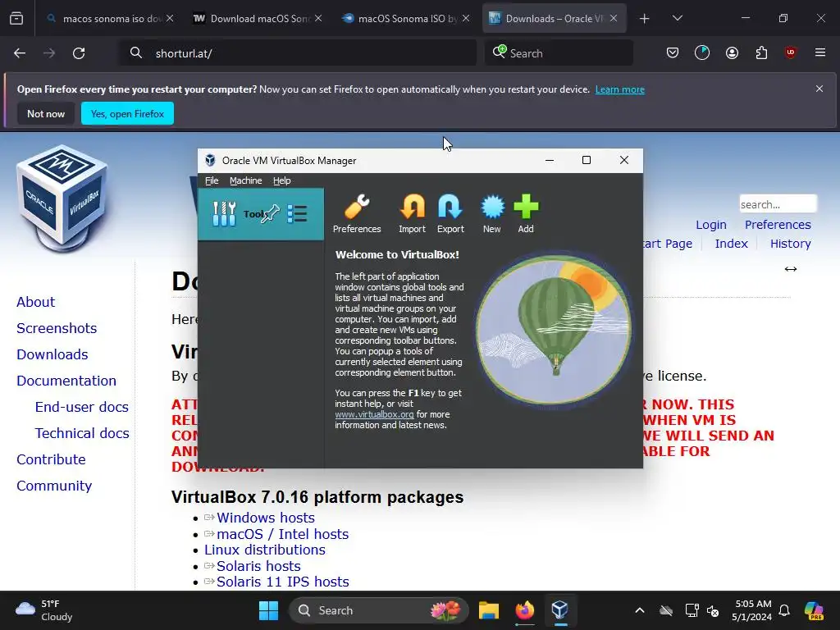The image size is (840, 630).
Task: Visit the www.virtualbox.org link in welcome text
Action: 374,414
